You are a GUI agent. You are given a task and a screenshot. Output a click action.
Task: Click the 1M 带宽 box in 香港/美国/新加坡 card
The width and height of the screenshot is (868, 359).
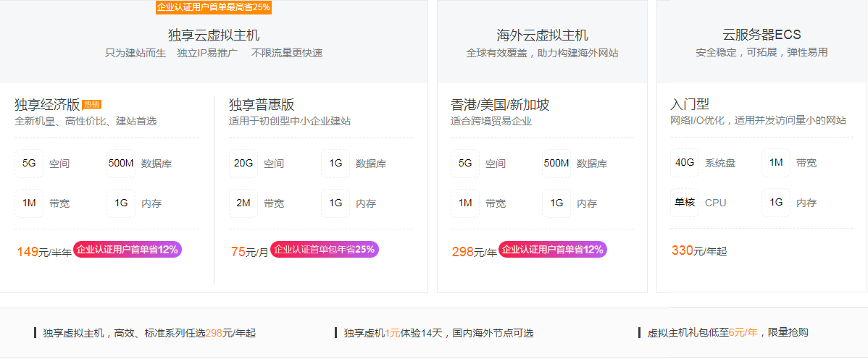[465, 203]
